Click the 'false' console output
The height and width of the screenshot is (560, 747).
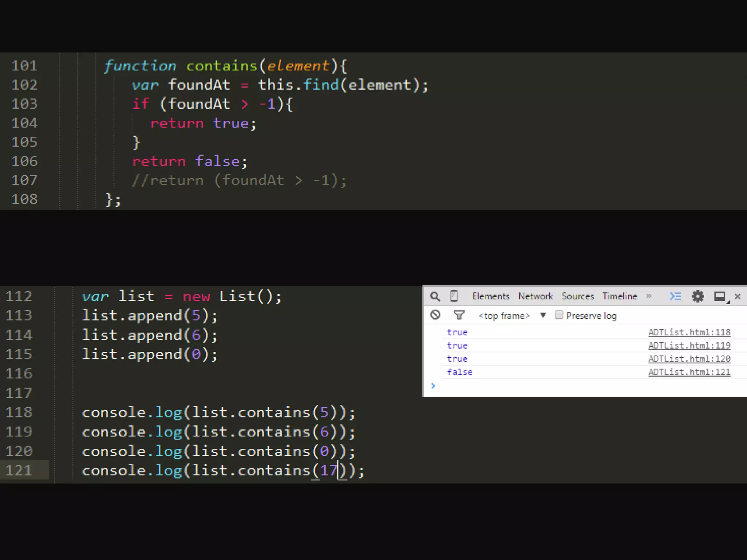tap(460, 372)
